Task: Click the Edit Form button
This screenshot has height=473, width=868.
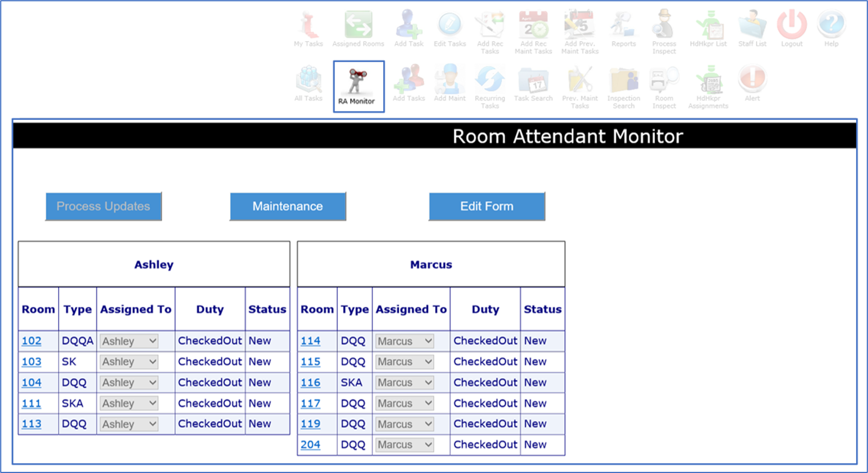Action: 487,206
